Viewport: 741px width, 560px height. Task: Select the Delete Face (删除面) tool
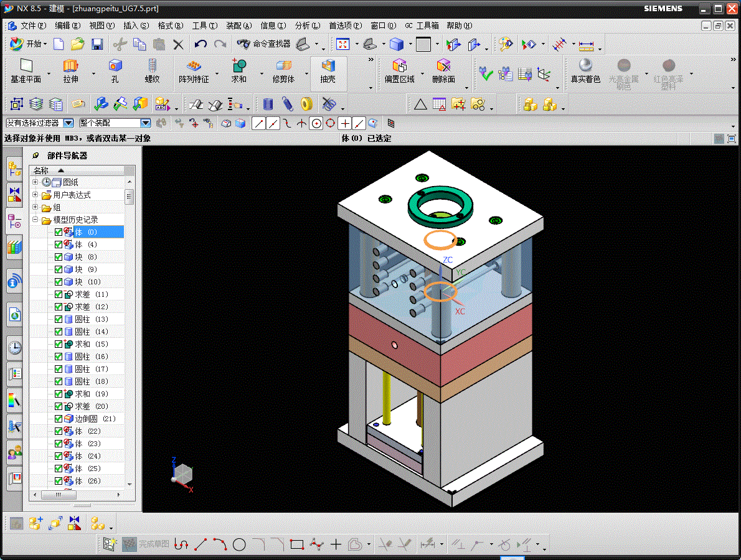[443, 72]
